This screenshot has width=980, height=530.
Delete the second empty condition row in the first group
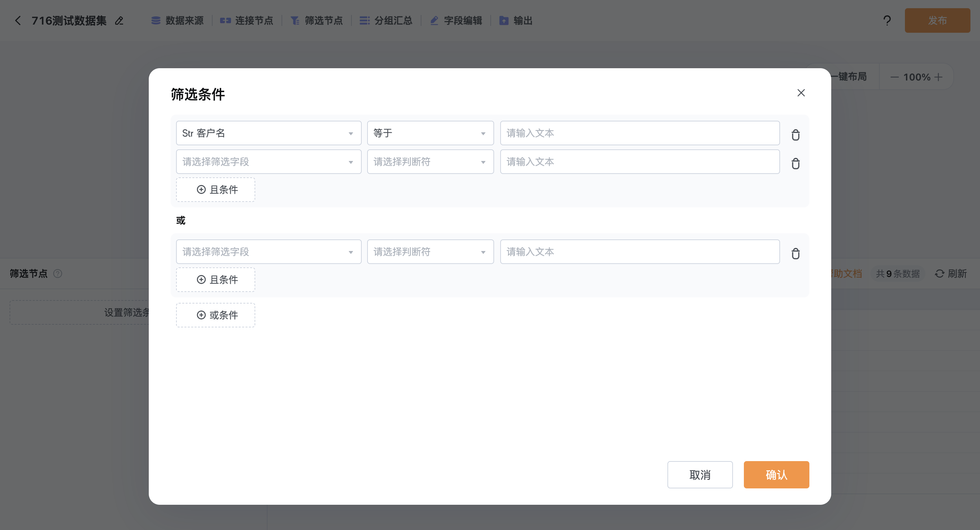795,163
